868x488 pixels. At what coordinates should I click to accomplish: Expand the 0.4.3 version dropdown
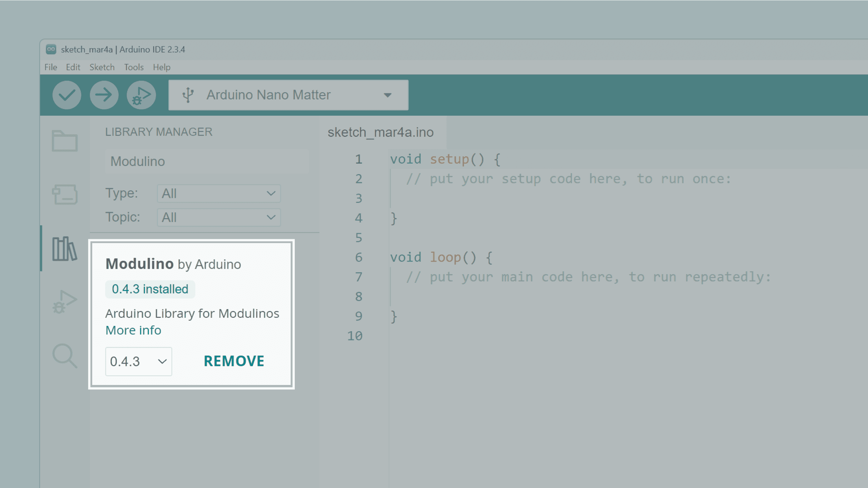(x=139, y=361)
